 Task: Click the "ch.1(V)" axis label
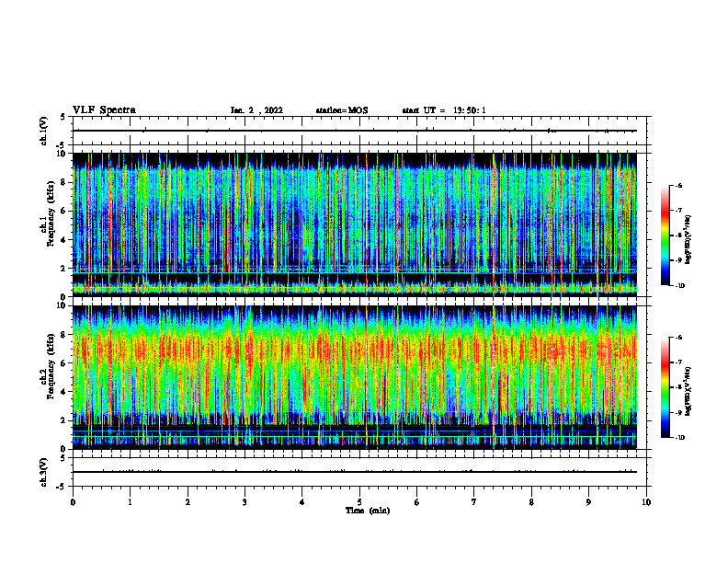click(x=43, y=131)
